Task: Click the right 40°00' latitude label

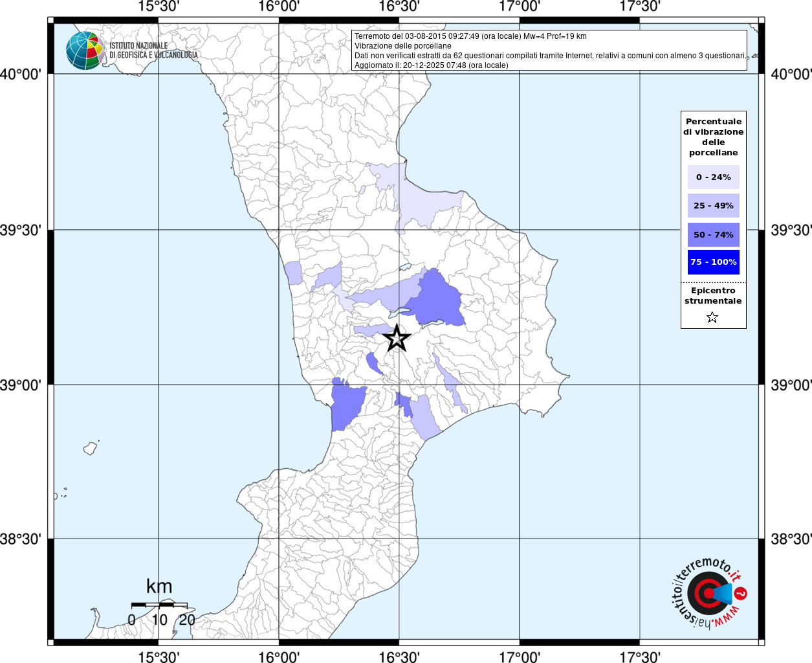Action: [791, 74]
